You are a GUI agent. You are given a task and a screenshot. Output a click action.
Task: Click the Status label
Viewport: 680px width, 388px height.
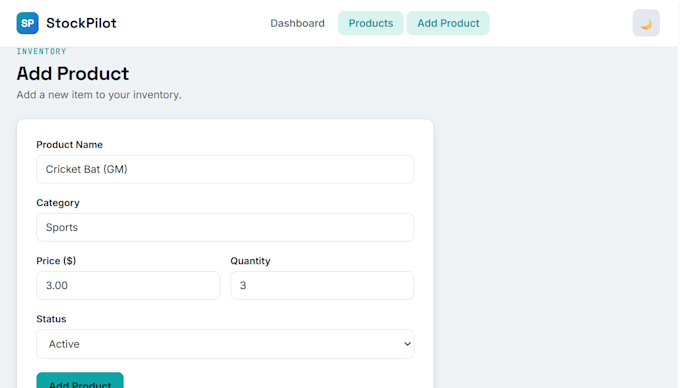pos(51,319)
